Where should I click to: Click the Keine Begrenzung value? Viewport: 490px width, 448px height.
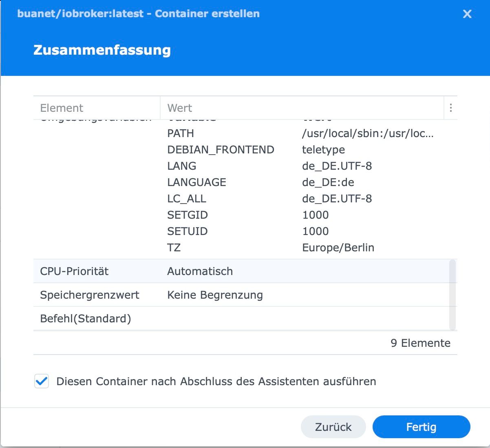[x=215, y=295]
